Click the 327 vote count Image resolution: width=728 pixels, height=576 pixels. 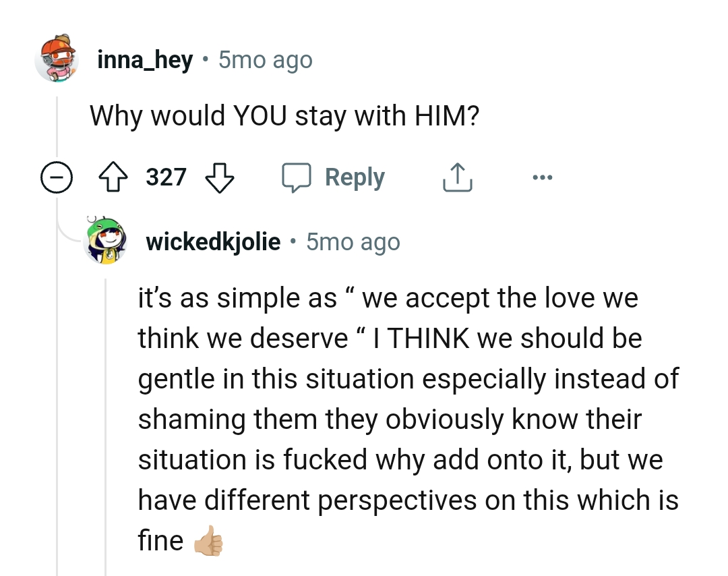pyautogui.click(x=165, y=177)
